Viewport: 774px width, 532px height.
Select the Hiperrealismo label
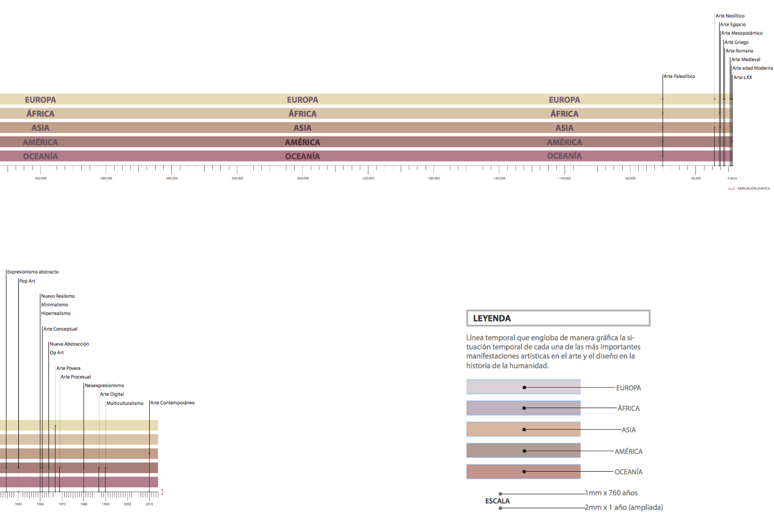(x=56, y=313)
